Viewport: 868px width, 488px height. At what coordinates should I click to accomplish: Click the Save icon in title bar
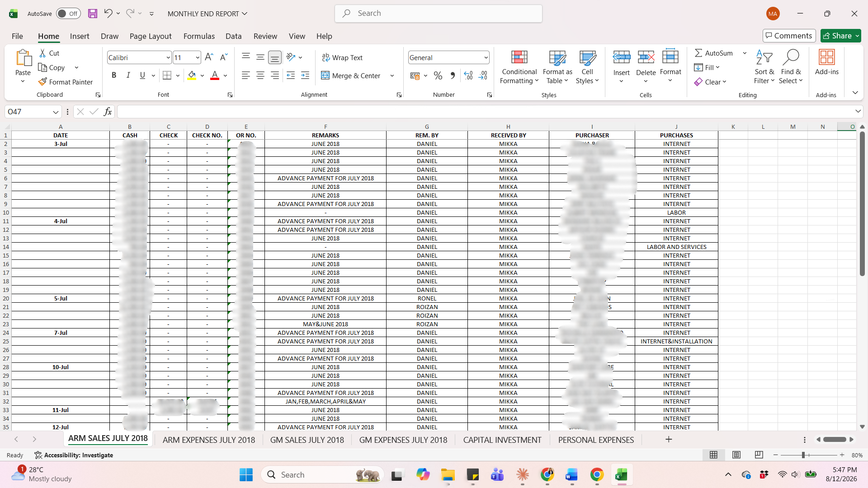tap(93, 14)
